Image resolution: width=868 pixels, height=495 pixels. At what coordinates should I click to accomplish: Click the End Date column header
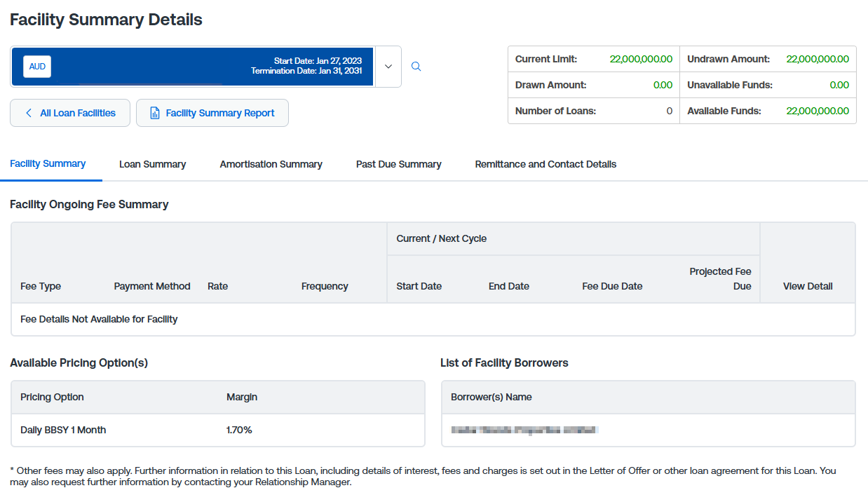point(509,286)
